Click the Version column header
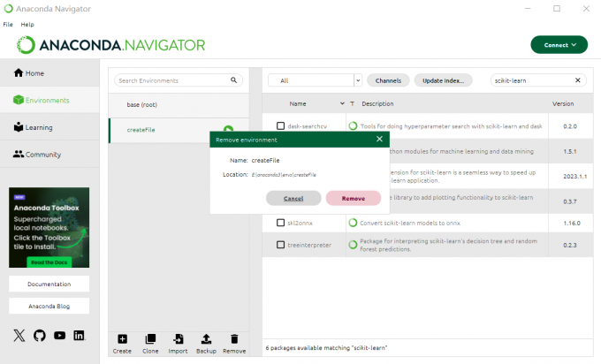This screenshot has width=601, height=364. tap(563, 103)
